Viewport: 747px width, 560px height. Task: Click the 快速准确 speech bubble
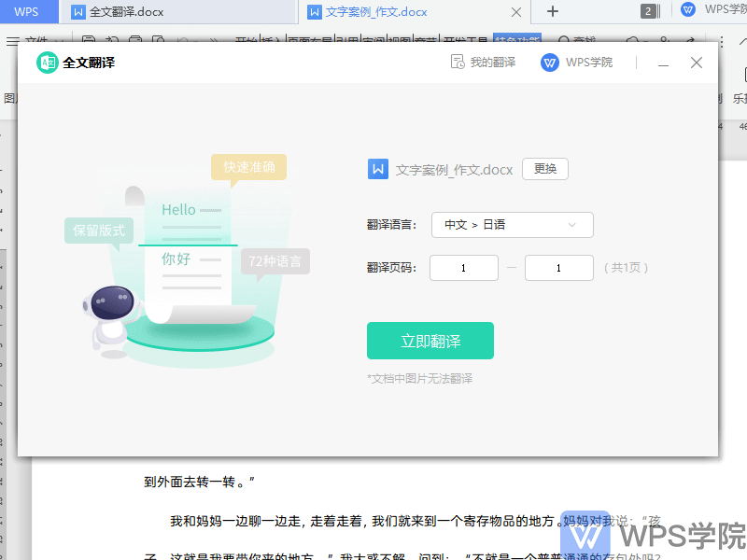tap(248, 167)
